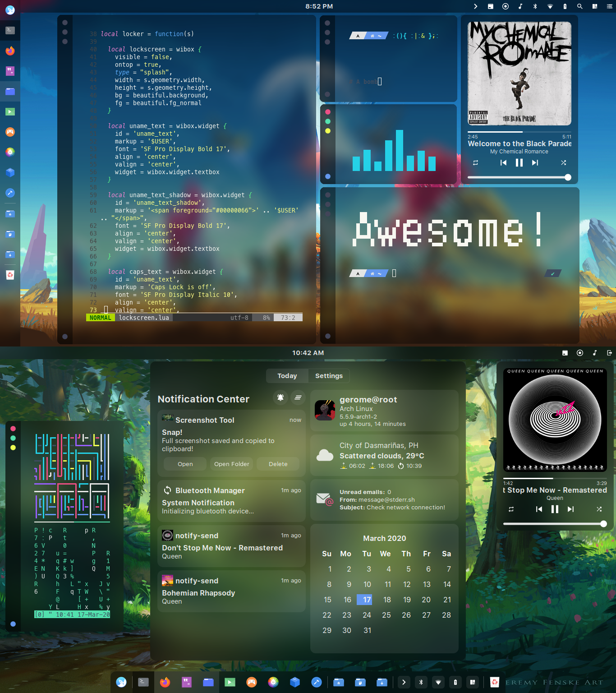Click the Bluetooth icon in the bottom dock

[421, 682]
